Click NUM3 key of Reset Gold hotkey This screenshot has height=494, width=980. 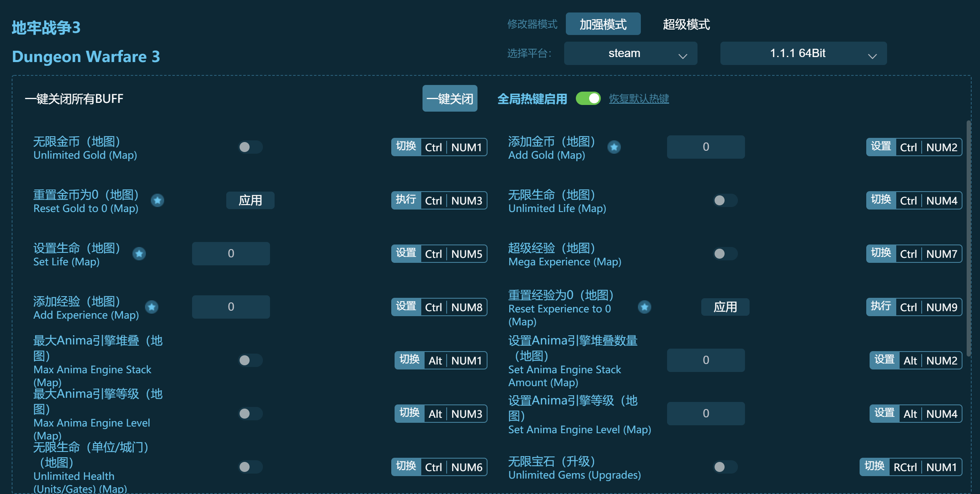[467, 201]
